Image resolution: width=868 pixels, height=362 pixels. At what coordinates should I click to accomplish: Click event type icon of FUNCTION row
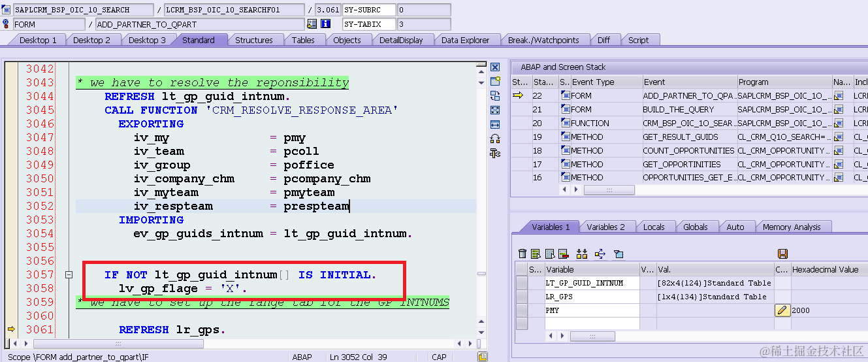pyautogui.click(x=564, y=123)
